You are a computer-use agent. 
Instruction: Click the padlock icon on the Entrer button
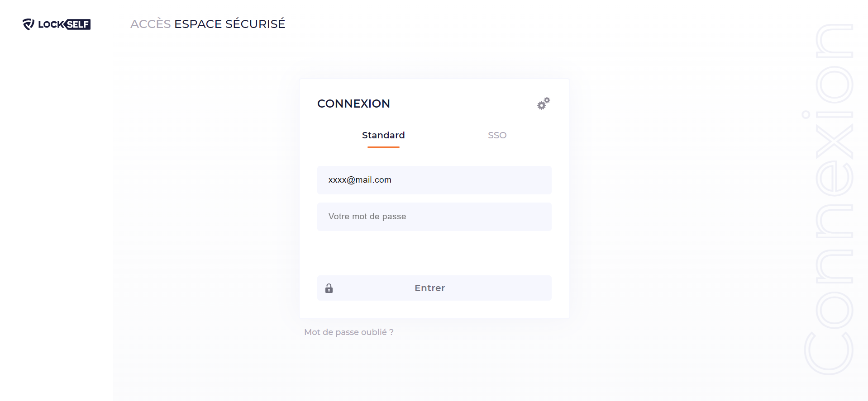[329, 288]
